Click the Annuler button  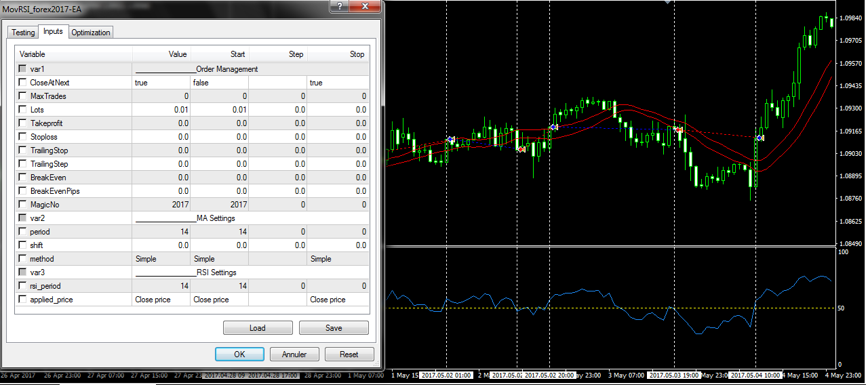pyautogui.click(x=294, y=354)
